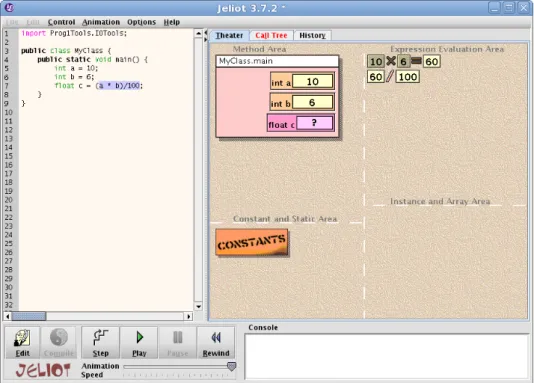Open the Animation menu
534x383 pixels.
tap(101, 22)
